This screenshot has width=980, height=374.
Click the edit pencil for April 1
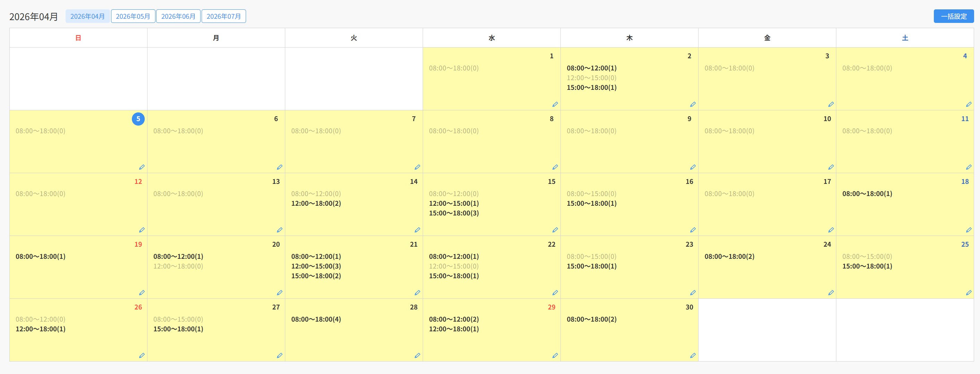click(x=555, y=104)
